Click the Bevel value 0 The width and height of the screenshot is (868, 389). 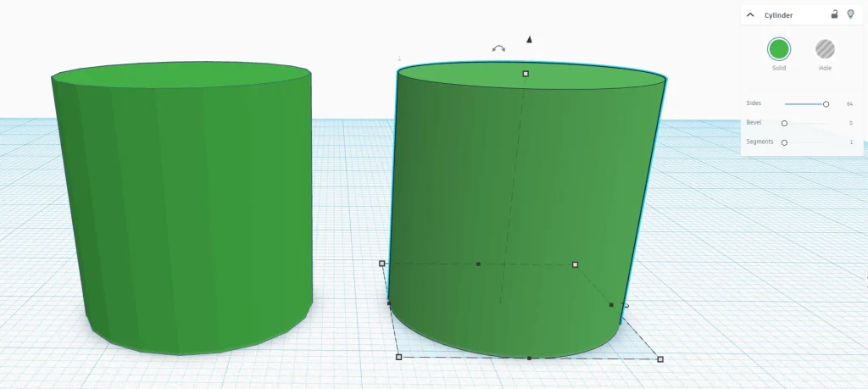pyautogui.click(x=851, y=124)
